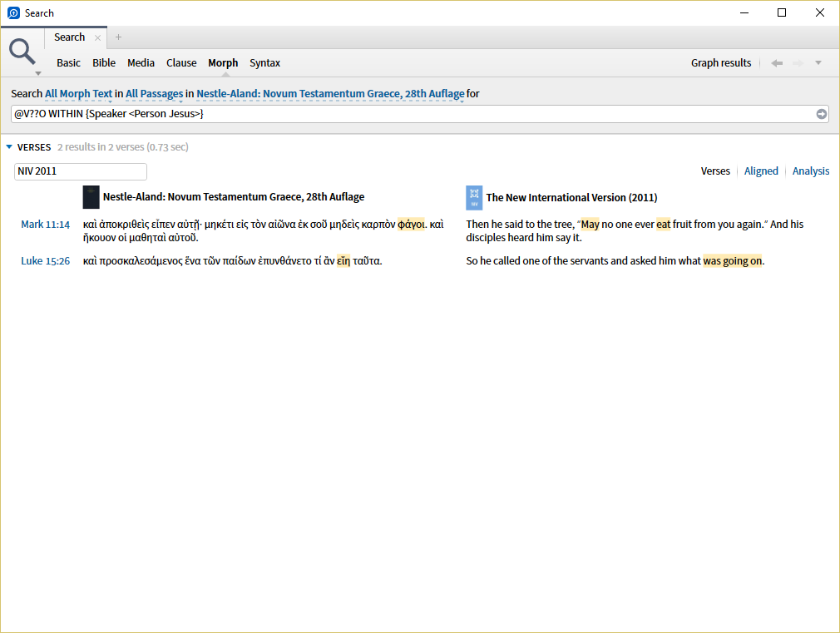Click the Nestle-Aland column heading

tap(234, 196)
